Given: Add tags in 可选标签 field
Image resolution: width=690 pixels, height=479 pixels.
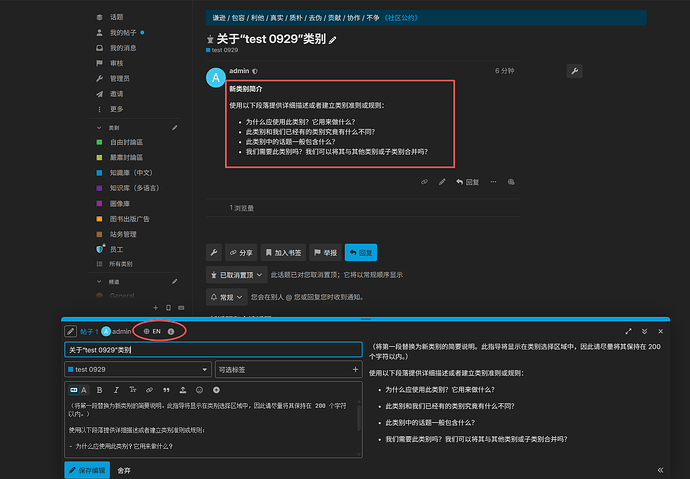Looking at the screenshot, I should pyautogui.click(x=288, y=369).
